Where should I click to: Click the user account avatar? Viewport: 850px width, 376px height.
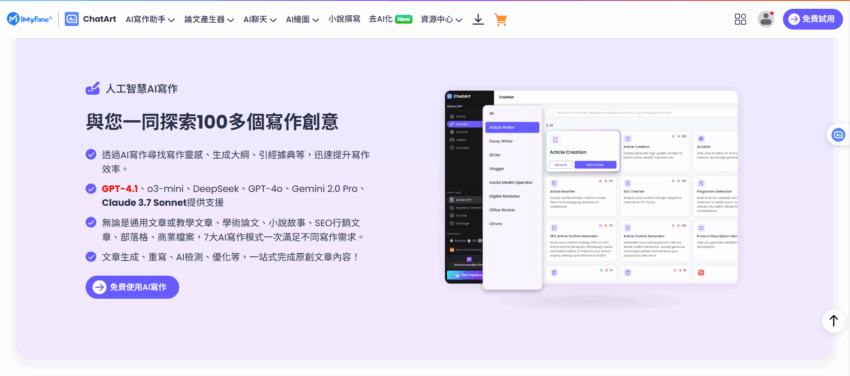tap(765, 19)
